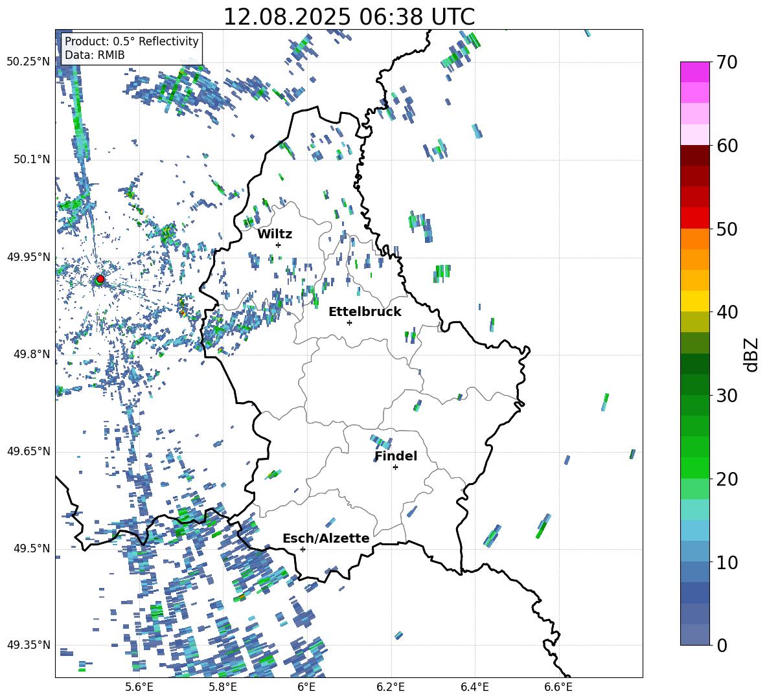Click the 10 tick on the colorbar
Screen dimensions: 767x700
click(727, 562)
